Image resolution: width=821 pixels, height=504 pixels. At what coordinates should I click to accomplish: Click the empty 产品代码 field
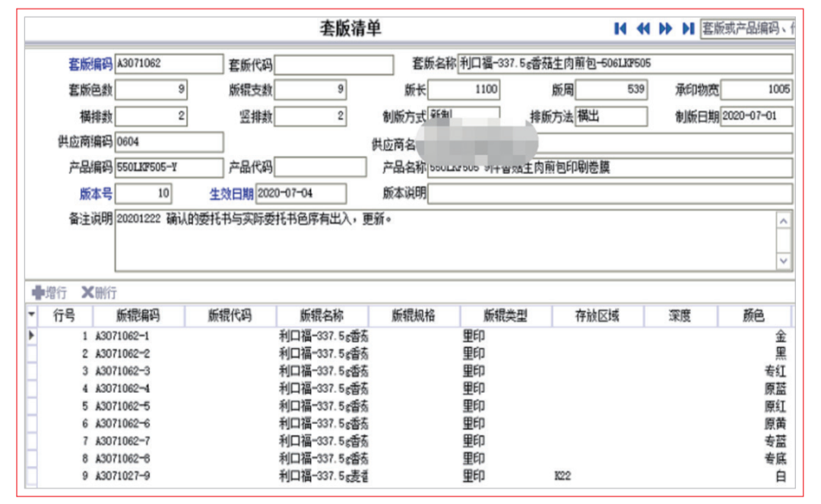click(x=320, y=167)
